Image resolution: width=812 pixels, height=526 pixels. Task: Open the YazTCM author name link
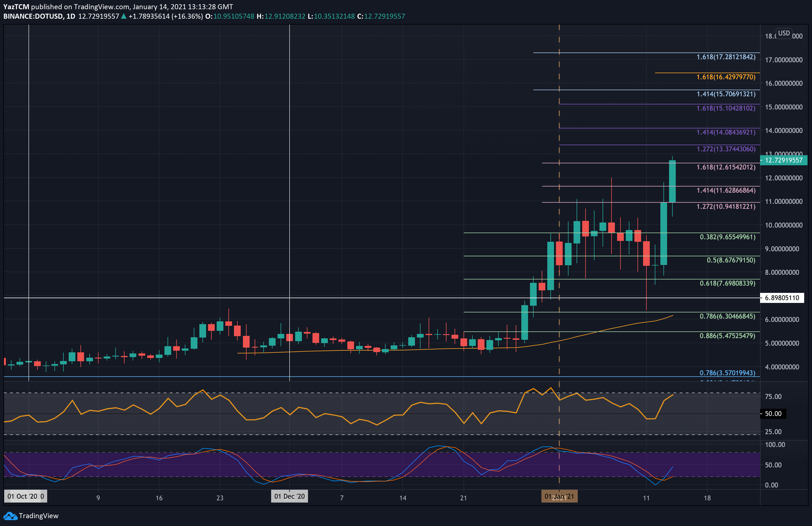tap(16, 7)
